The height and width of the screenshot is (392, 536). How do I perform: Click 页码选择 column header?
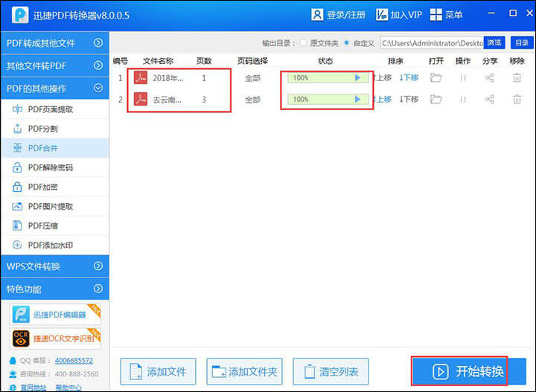252,61
